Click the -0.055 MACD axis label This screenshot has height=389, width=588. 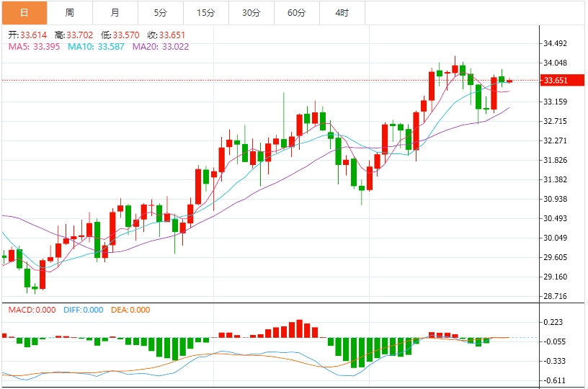pyautogui.click(x=554, y=341)
